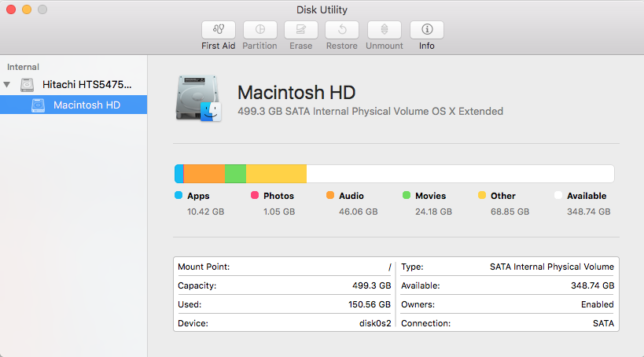Viewport: 644px width, 357px height.
Task: Click the pink Photos legend dot
Action: point(255,196)
